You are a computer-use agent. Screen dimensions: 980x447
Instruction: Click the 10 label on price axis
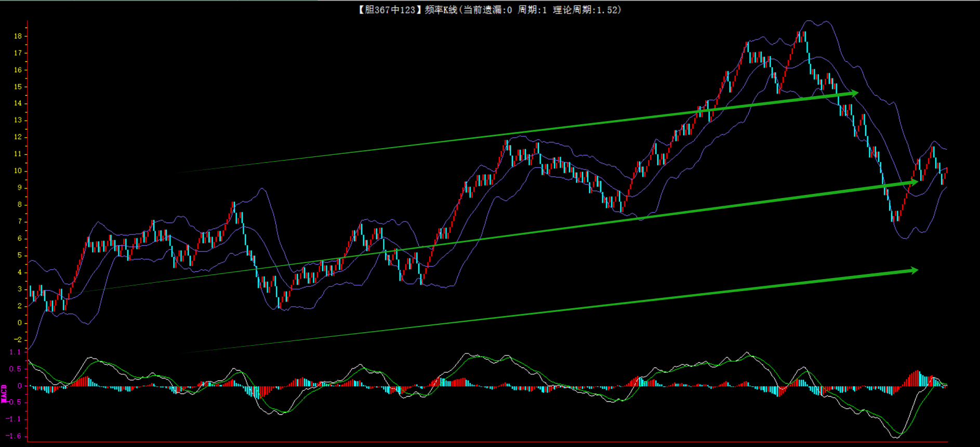click(x=18, y=170)
